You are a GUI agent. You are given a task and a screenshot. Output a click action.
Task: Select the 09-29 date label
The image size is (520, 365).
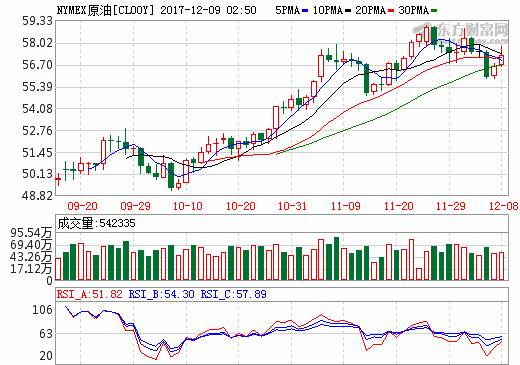coord(135,206)
